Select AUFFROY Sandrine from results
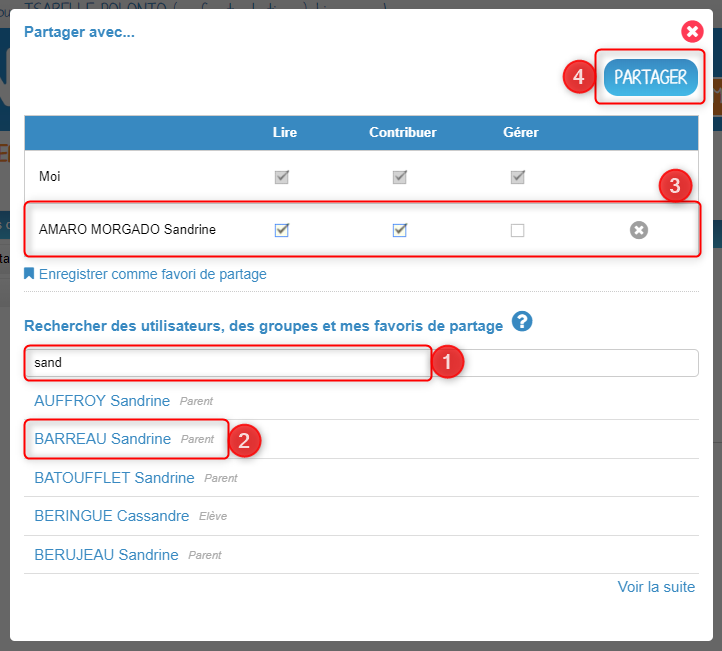This screenshot has width=722, height=651. click(x=102, y=401)
